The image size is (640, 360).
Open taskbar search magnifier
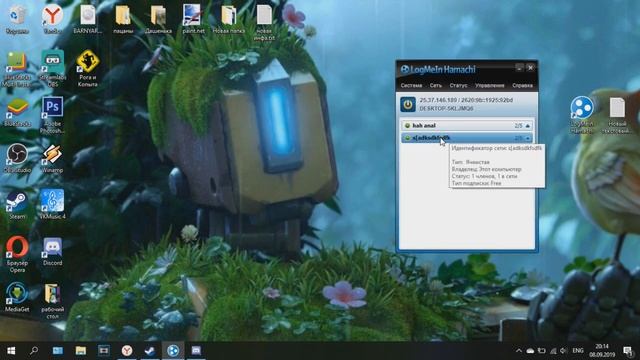click(34, 351)
